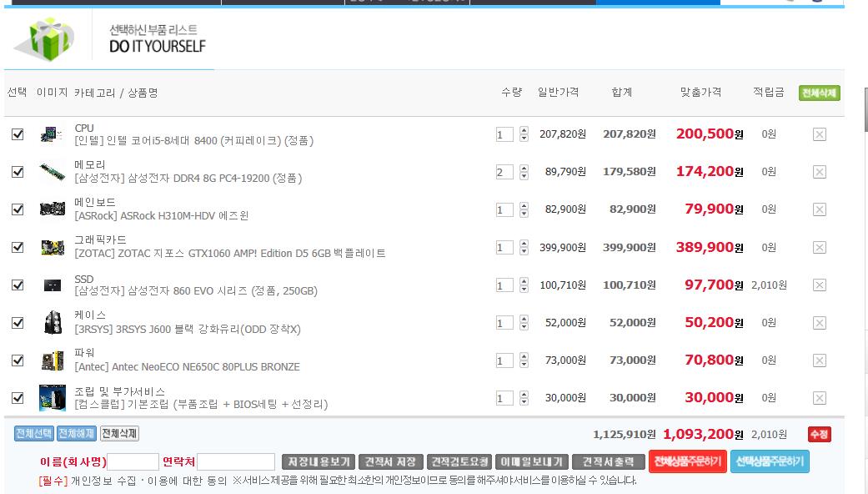This screenshot has height=494, width=868.
Task: Uncheck the CPU row checkbox
Action: tap(18, 134)
